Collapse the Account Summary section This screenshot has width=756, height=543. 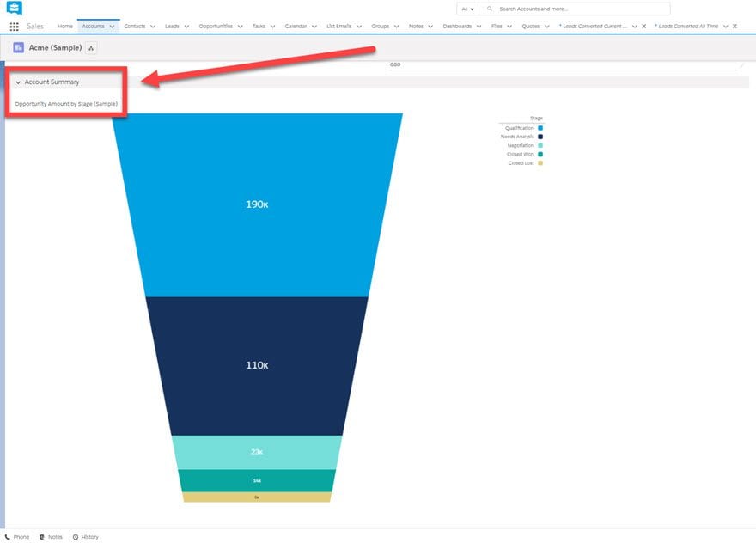pos(18,82)
